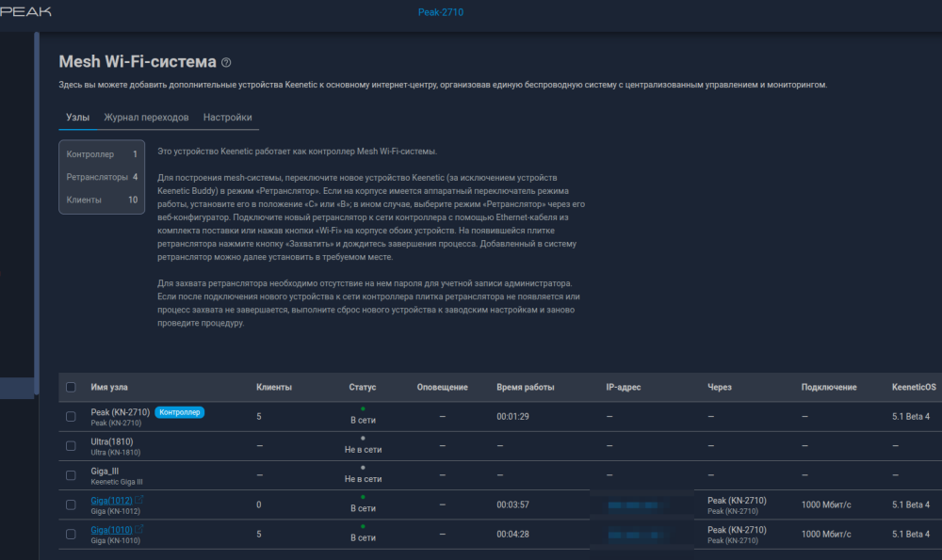Switch to the Узлы tab
Viewport: 942px width, 560px height.
click(77, 117)
